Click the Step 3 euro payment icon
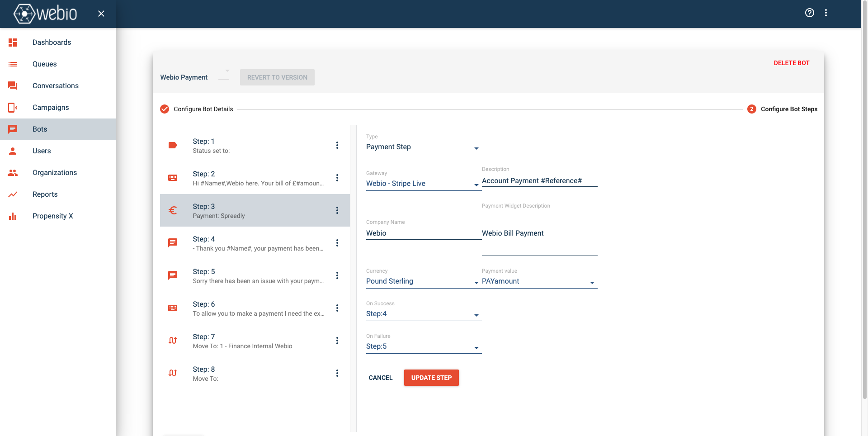This screenshot has width=868, height=436. (173, 210)
